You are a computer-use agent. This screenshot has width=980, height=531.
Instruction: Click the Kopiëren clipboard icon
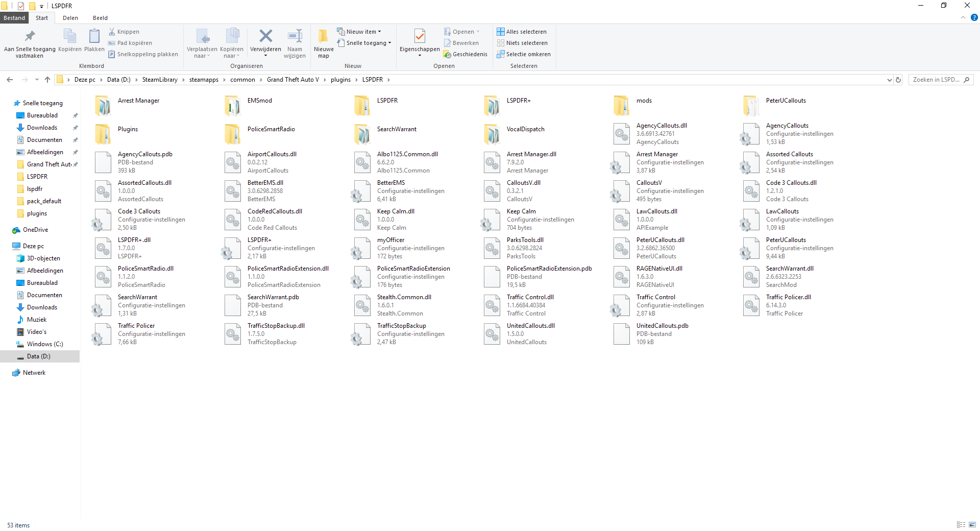click(x=69, y=37)
